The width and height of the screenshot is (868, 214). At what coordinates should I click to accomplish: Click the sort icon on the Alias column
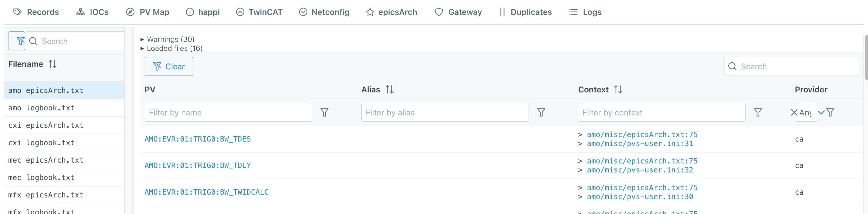pyautogui.click(x=390, y=90)
